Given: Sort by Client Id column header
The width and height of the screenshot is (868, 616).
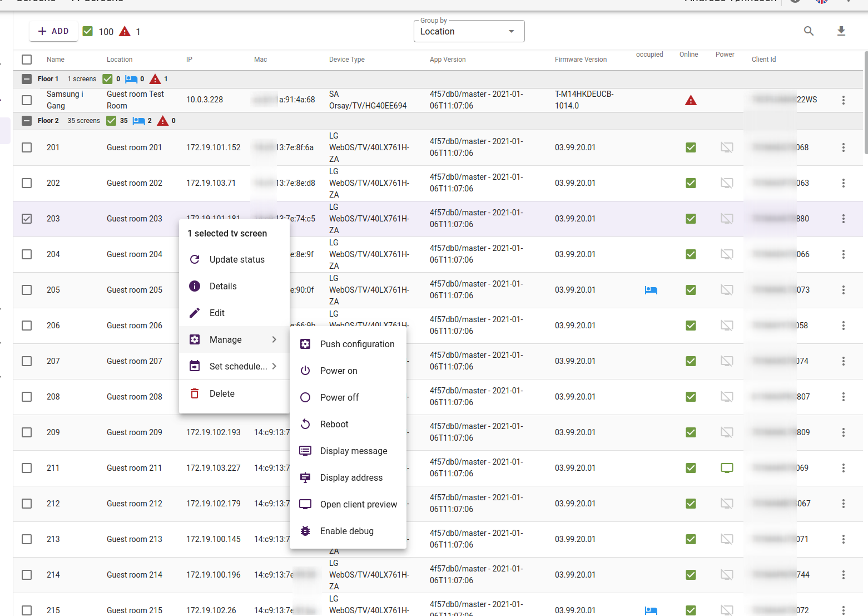Looking at the screenshot, I should point(763,60).
